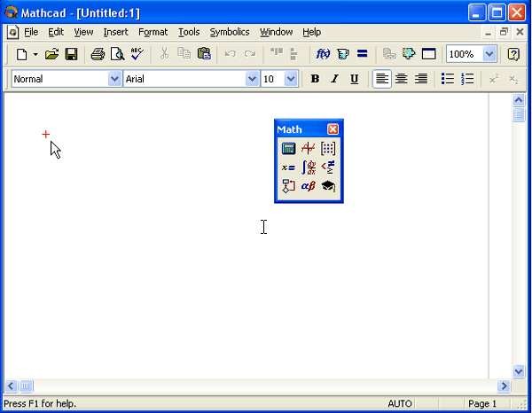Expand the font size 10 dropdown

(x=291, y=79)
